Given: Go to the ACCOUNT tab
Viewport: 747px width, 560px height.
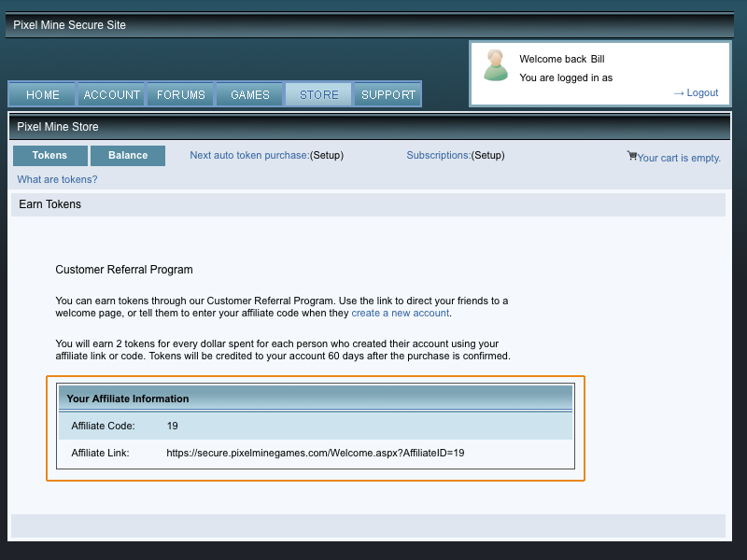Looking at the screenshot, I should (111, 94).
